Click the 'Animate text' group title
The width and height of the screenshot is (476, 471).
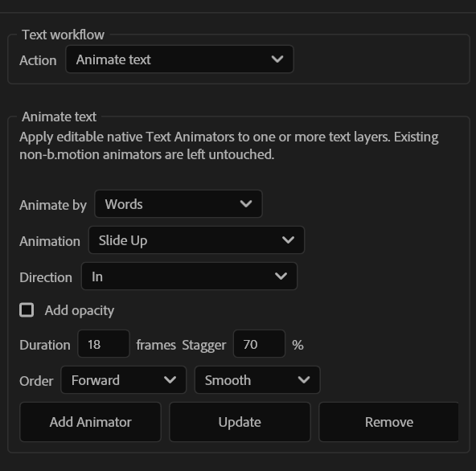(x=59, y=117)
